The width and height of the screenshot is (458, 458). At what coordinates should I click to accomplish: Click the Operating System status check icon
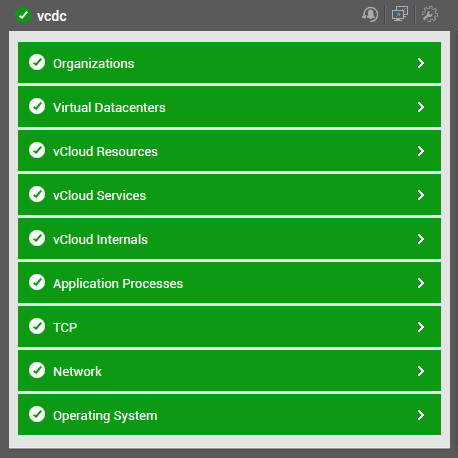pos(37,414)
